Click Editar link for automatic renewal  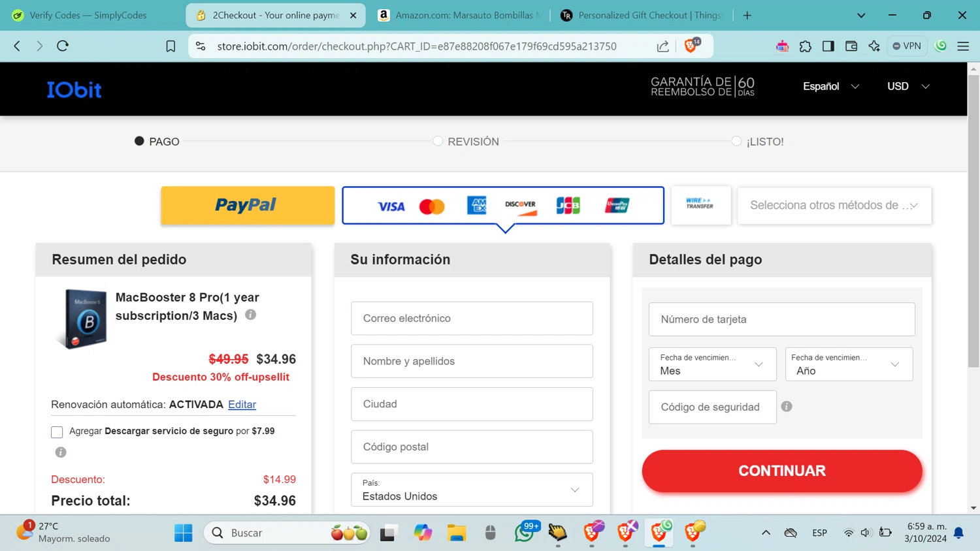point(242,404)
